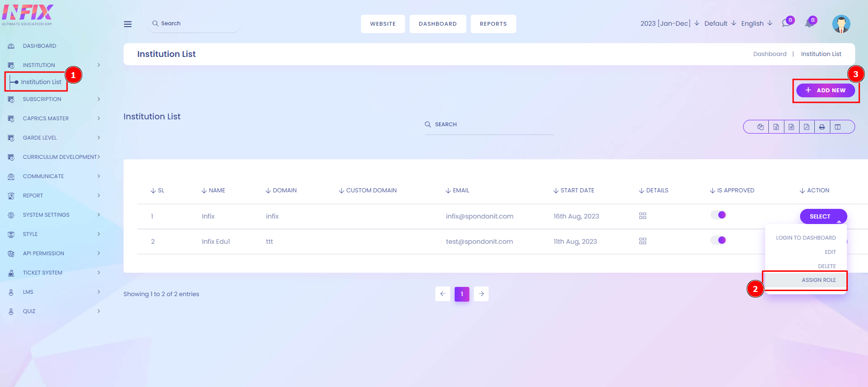868x387 pixels.
Task: Open details grid icon for Infix row
Action: [643, 216]
